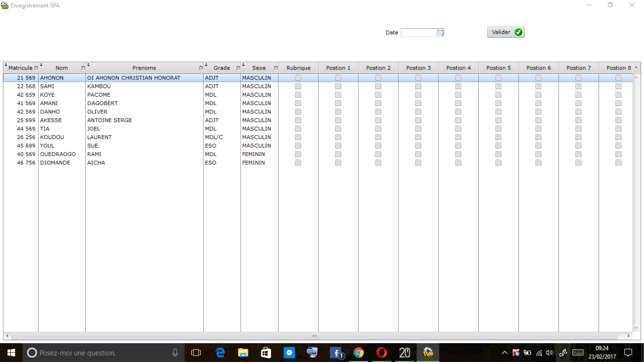Check Postion 6 box for TIA row
Viewport: 644px width, 362px height.
[538, 129]
